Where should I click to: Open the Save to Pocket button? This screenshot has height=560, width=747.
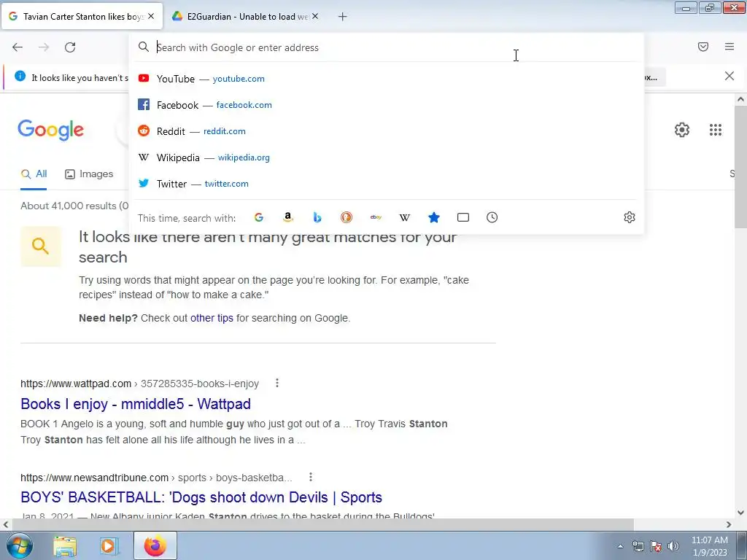click(703, 47)
